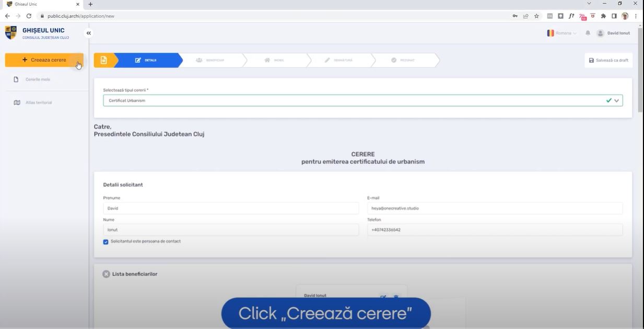Click the Prenume field containing David
The height and width of the screenshot is (329, 644).
coord(231,208)
